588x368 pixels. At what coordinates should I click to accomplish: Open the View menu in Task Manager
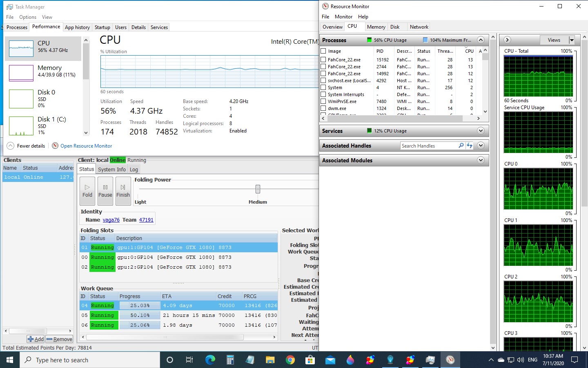click(47, 17)
